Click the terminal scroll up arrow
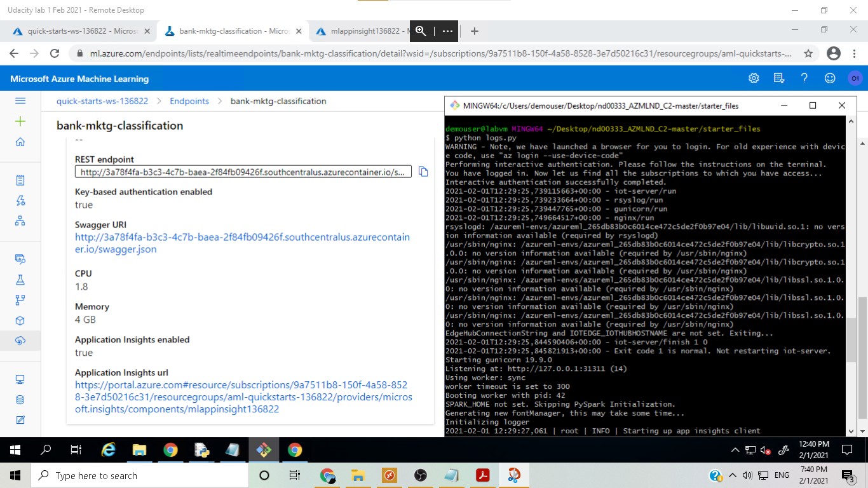 [851, 121]
